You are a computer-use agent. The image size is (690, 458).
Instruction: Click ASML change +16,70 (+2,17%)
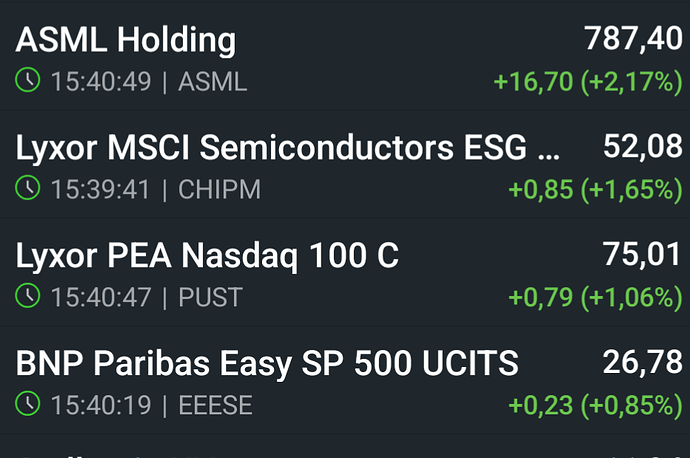[588, 82]
